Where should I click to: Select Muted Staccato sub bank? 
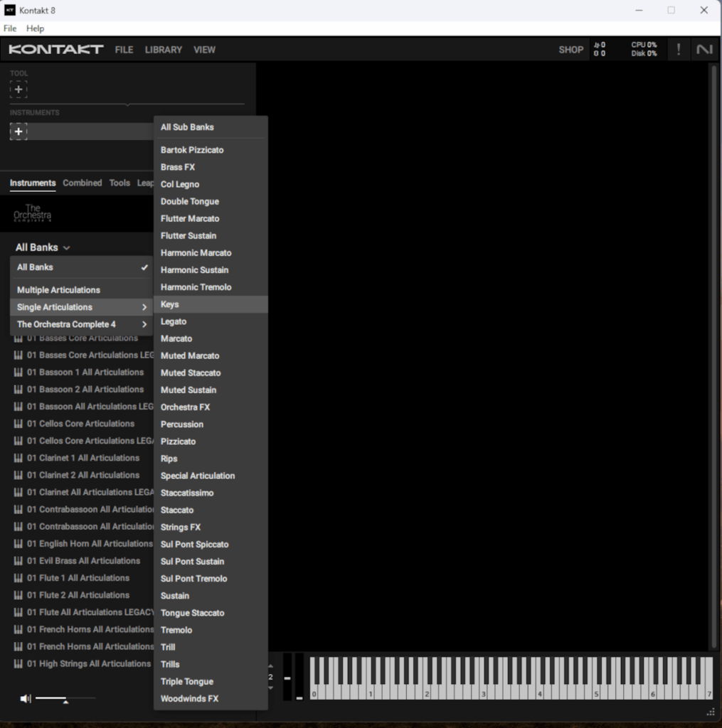[x=211, y=373]
